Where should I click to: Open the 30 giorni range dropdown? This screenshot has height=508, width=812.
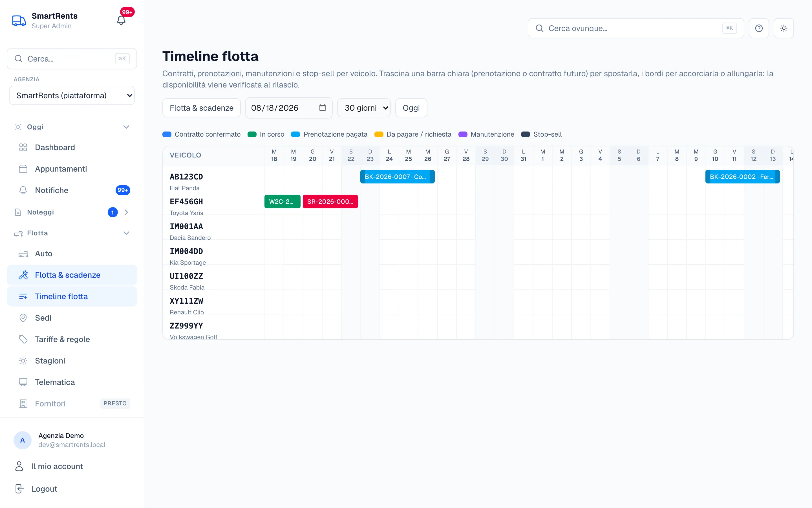pos(364,108)
